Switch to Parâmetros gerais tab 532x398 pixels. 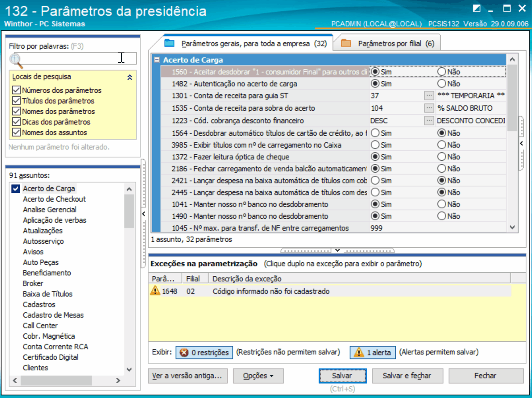pos(245,43)
